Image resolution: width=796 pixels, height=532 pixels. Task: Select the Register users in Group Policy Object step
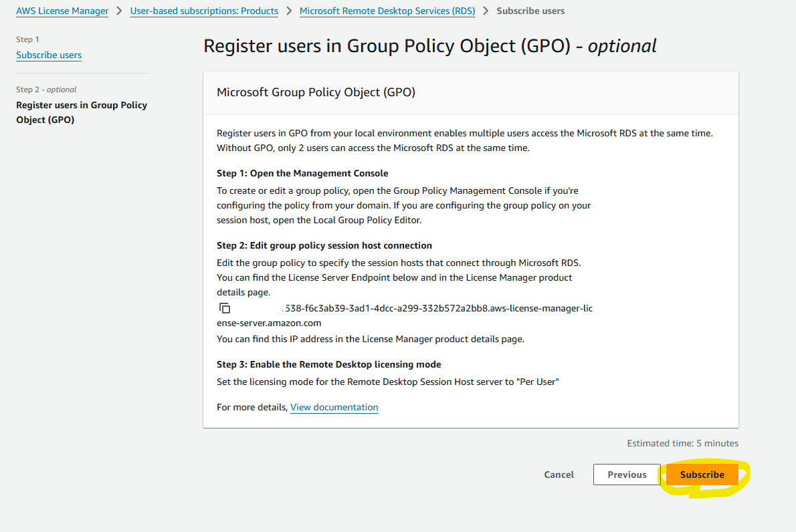tap(82, 112)
